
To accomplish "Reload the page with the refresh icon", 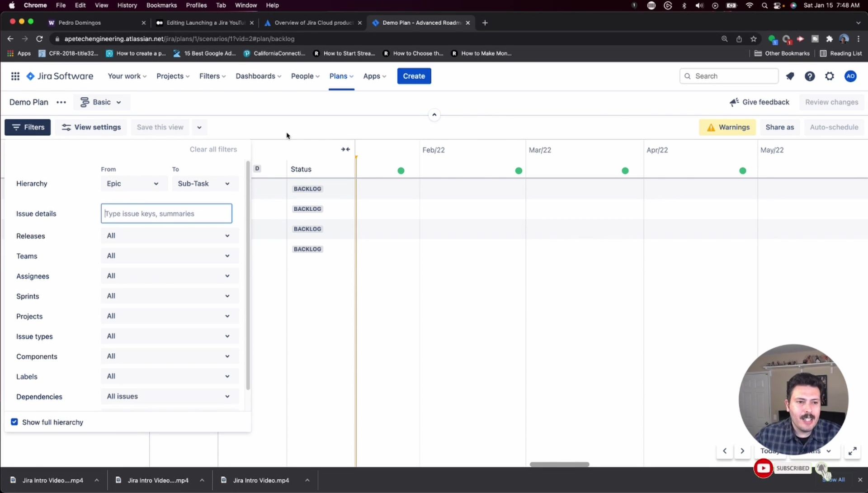I will [x=39, y=39].
